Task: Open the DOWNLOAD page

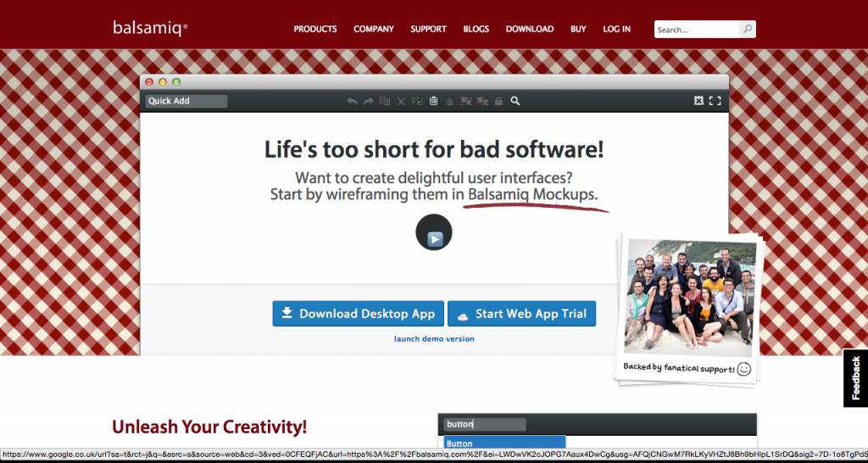Action: point(530,30)
